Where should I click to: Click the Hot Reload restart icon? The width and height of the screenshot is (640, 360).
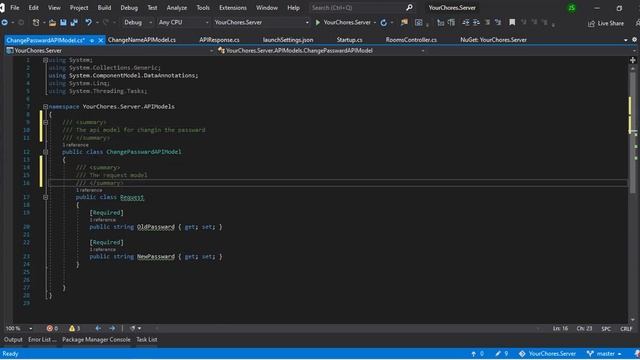383,22
